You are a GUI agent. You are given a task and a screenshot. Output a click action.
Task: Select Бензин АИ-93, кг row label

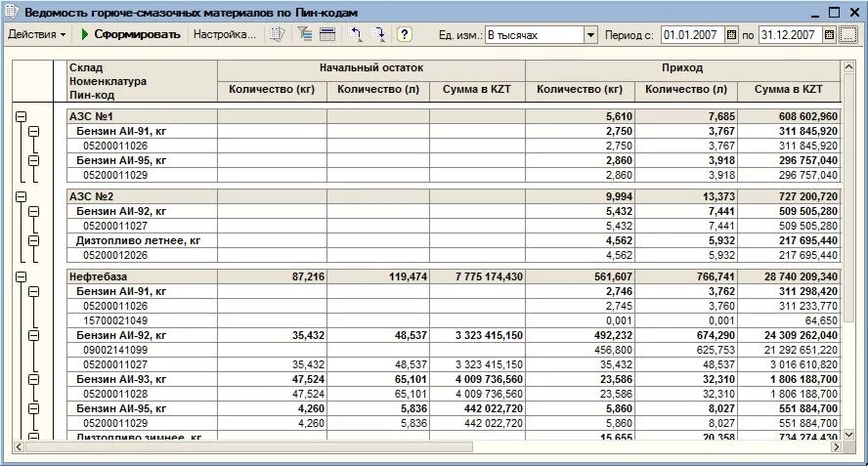(x=121, y=379)
